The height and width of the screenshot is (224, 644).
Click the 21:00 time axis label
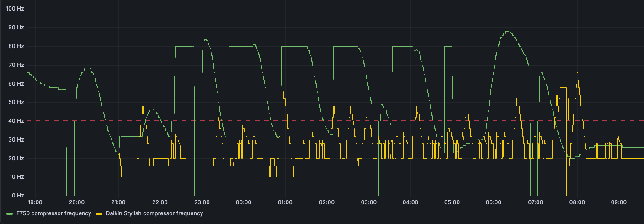pos(118,202)
